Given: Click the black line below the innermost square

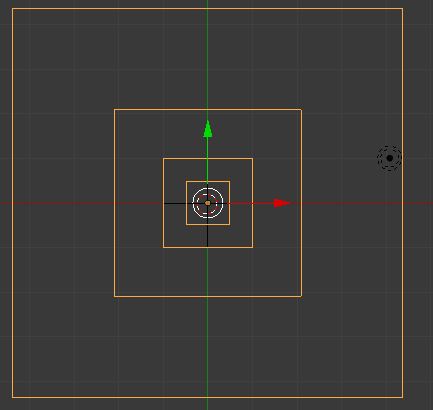Looking at the screenshot, I should pyautogui.click(x=207, y=236).
